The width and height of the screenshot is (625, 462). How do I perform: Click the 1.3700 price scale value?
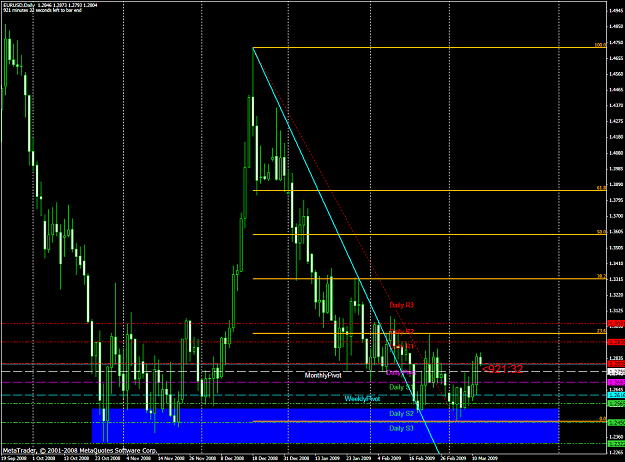click(x=615, y=216)
